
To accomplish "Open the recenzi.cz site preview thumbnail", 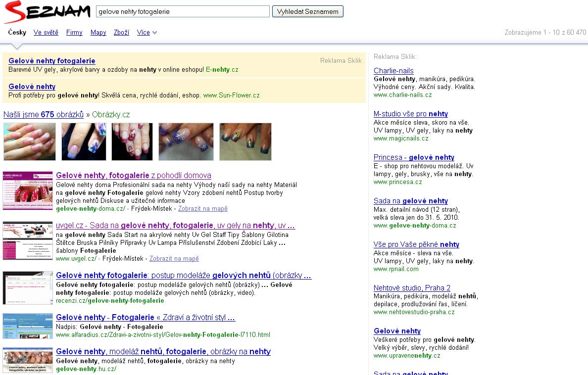I will 28,288.
